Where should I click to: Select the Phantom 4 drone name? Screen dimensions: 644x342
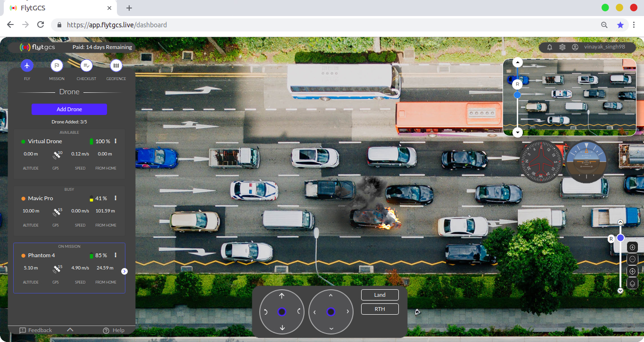(41, 255)
